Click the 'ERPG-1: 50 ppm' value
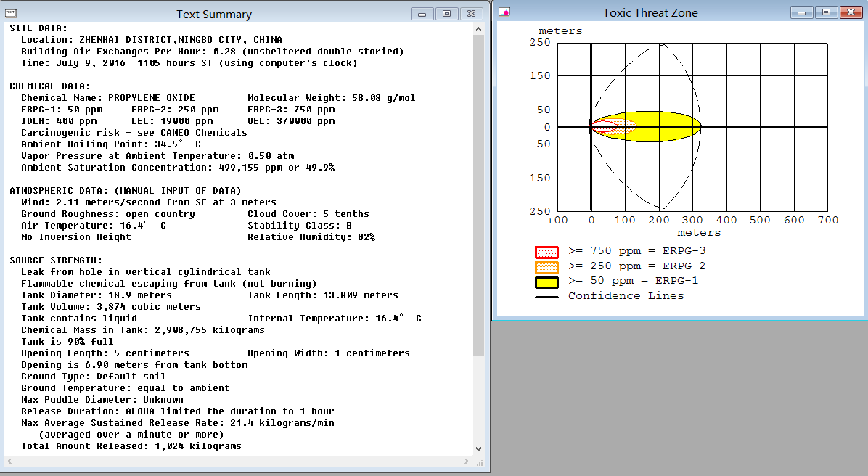The width and height of the screenshot is (868, 476). click(62, 110)
